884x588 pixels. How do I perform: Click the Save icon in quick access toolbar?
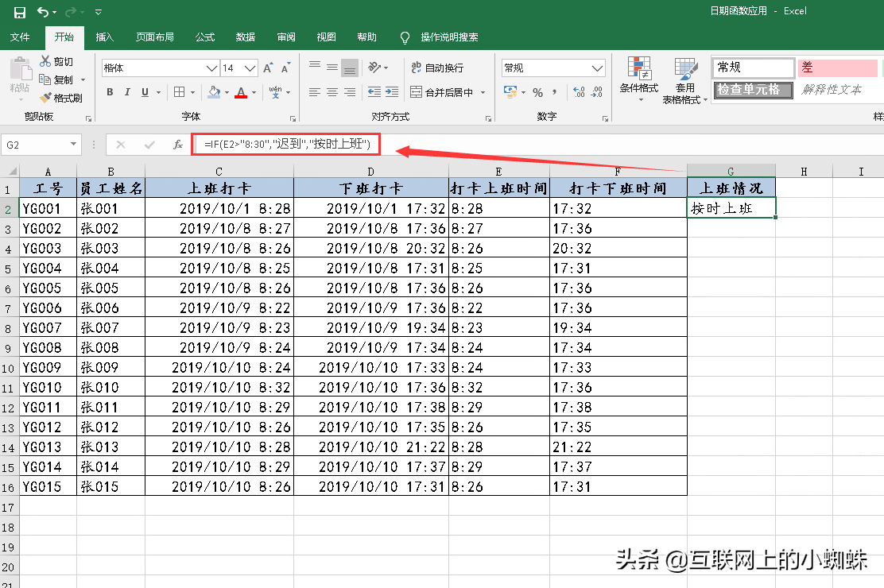coord(20,13)
